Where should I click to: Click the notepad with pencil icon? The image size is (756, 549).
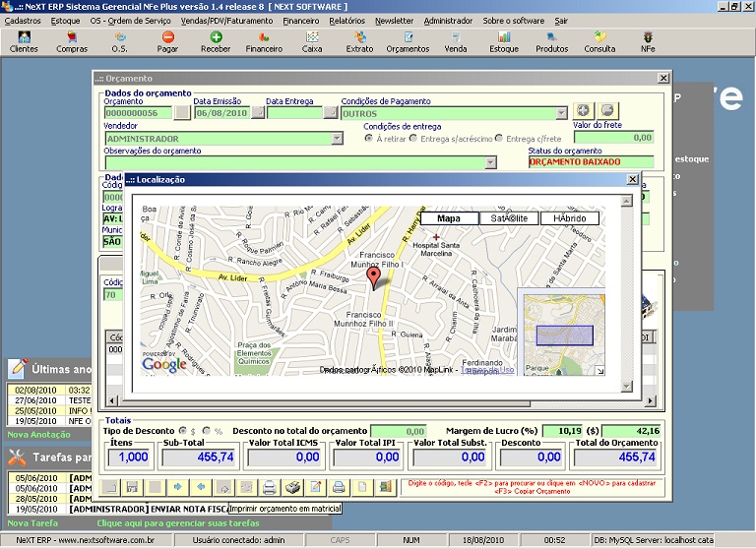316,487
